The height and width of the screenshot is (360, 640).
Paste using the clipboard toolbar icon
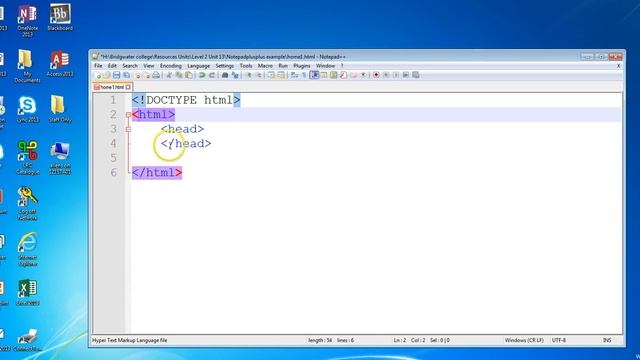point(189,75)
